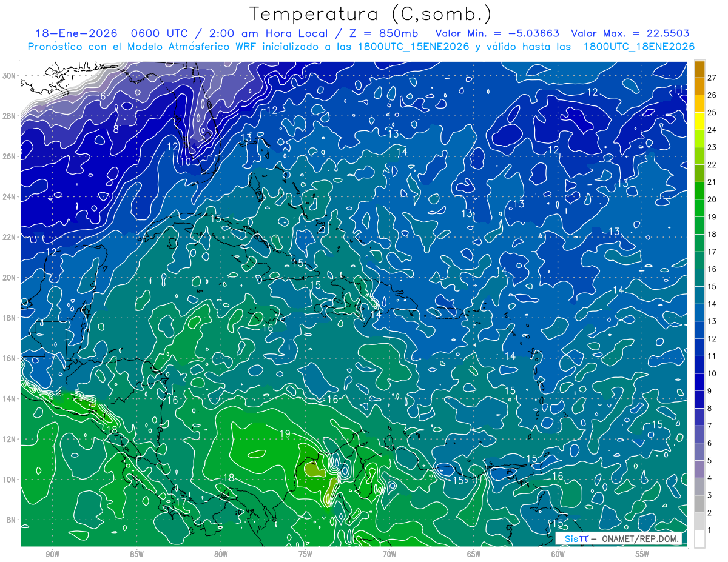Click longitude axis label "55W"
This screenshot has height=562, width=728.
[642, 554]
